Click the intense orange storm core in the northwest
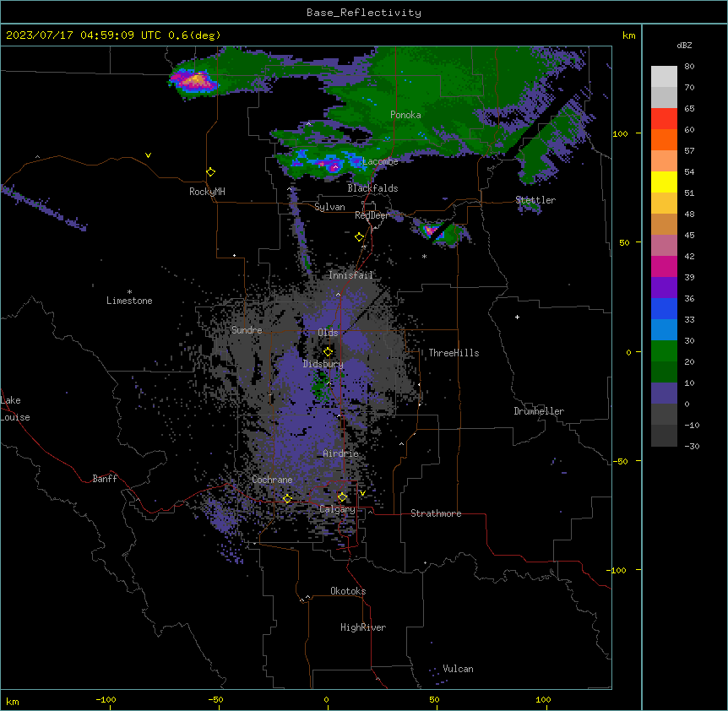This screenshot has width=728, height=711. pos(196,80)
